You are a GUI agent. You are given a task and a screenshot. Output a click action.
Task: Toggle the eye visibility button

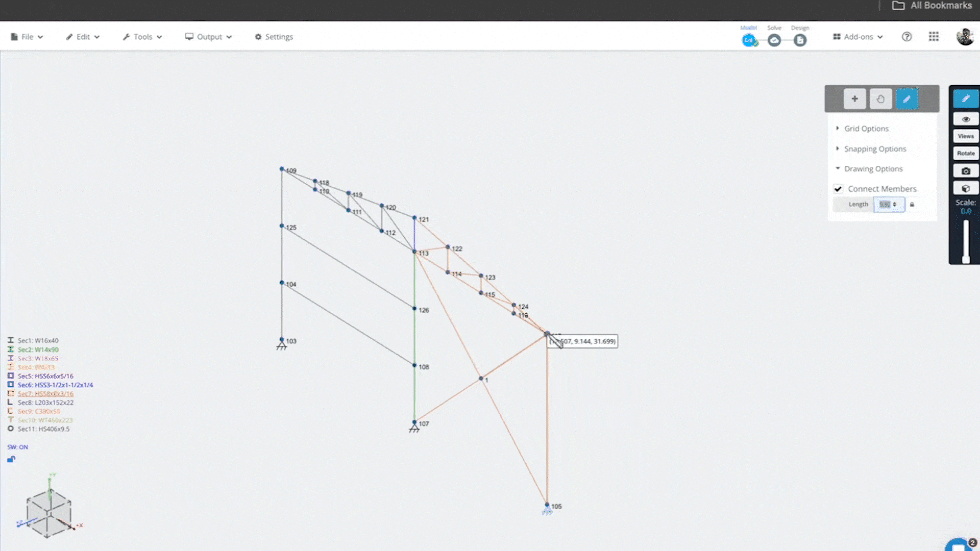pos(966,119)
